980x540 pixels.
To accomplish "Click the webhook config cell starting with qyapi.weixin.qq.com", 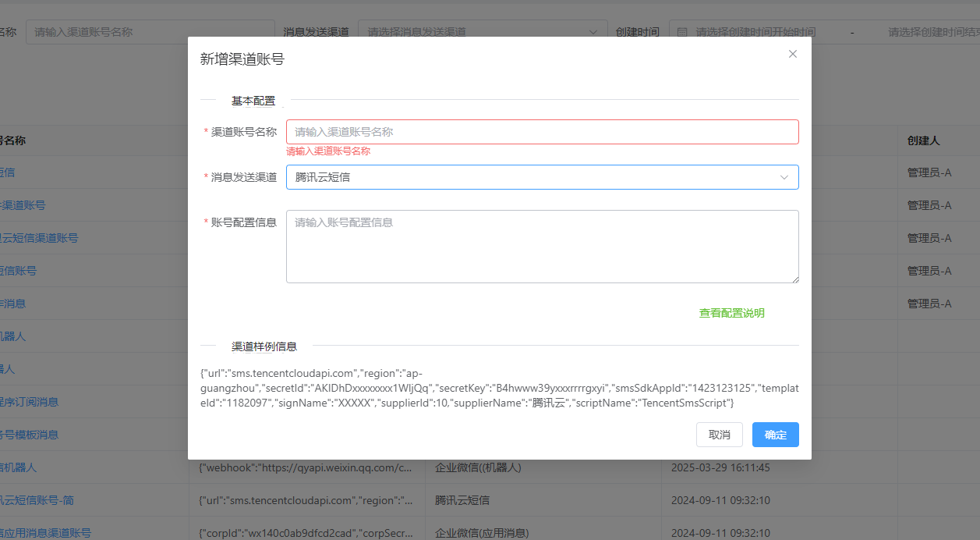I will (x=306, y=467).
